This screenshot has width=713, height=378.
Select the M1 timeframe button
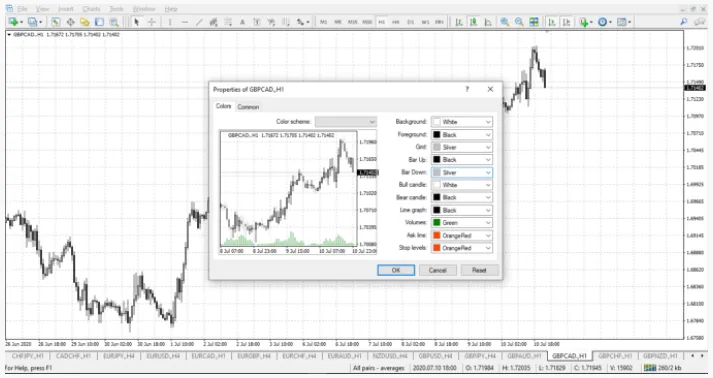tap(323, 22)
